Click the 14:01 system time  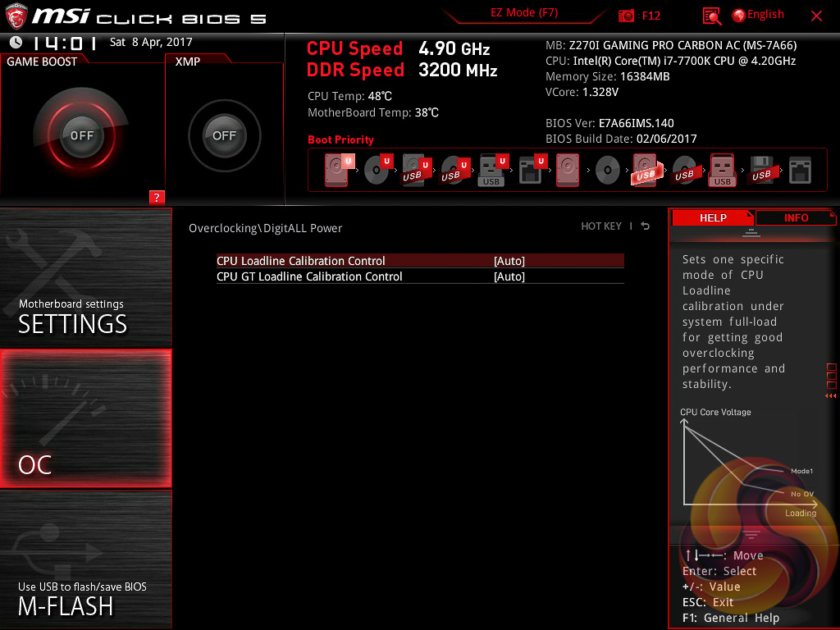point(64,43)
